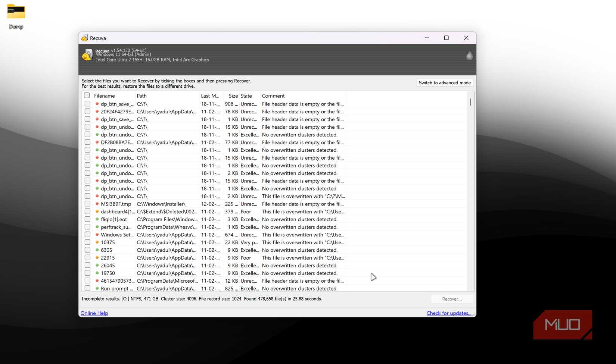Click the green status dot beside Run prompt file
Image resolution: width=616 pixels, height=364 pixels.
point(97,289)
